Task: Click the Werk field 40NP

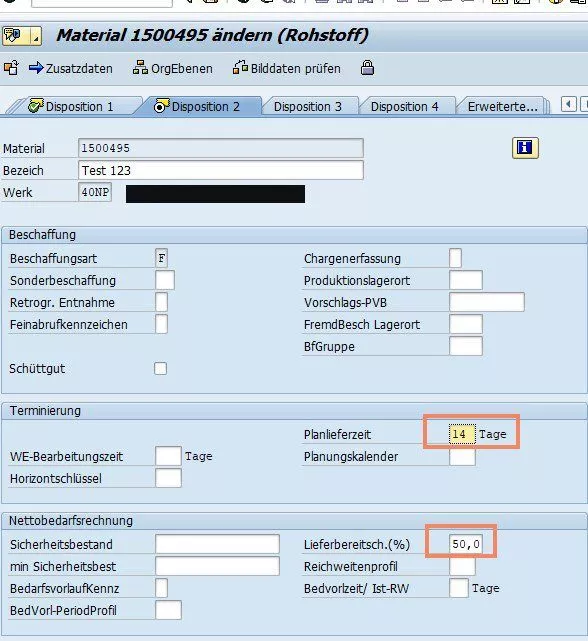Action: pyautogui.click(x=95, y=192)
